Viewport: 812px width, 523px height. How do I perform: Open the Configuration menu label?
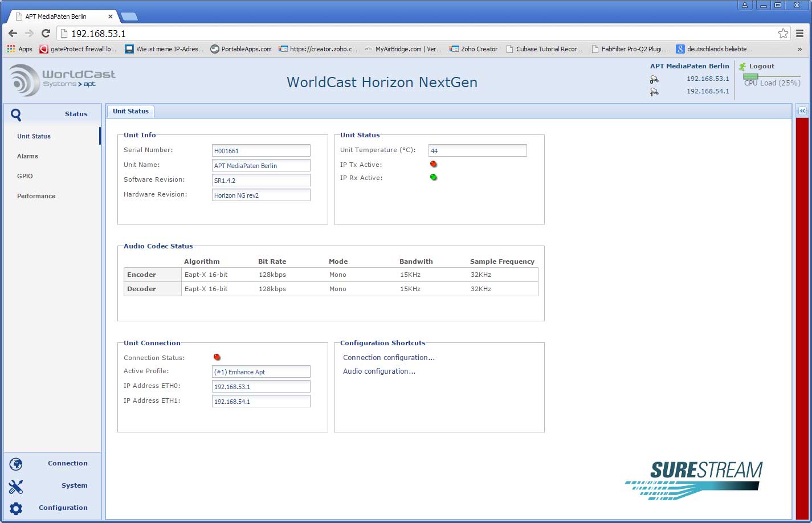pos(63,508)
